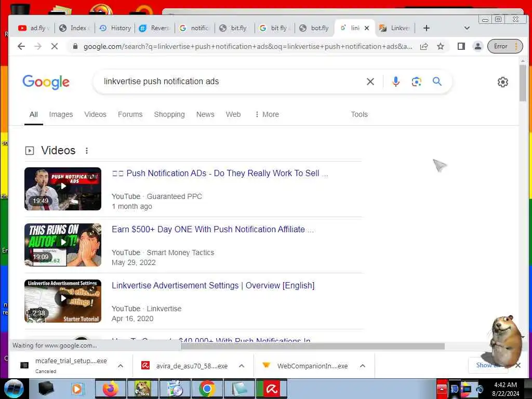This screenshot has height=399, width=532.
Task: Open Chrome from the taskbar
Action: [x=207, y=389]
